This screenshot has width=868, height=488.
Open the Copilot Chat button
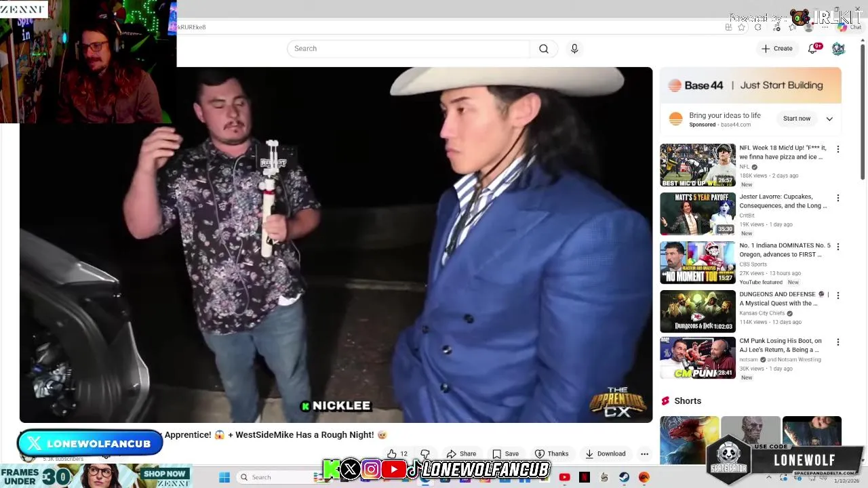point(848,27)
